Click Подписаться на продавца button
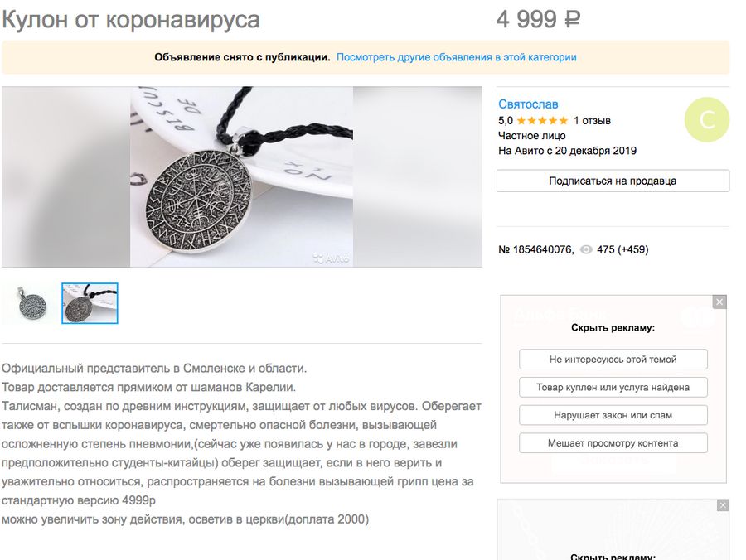 [613, 181]
